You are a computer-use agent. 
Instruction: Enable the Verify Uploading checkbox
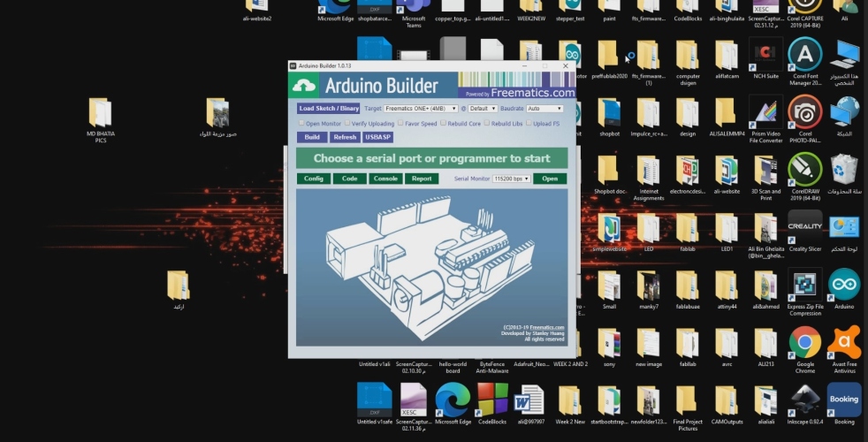(x=347, y=123)
